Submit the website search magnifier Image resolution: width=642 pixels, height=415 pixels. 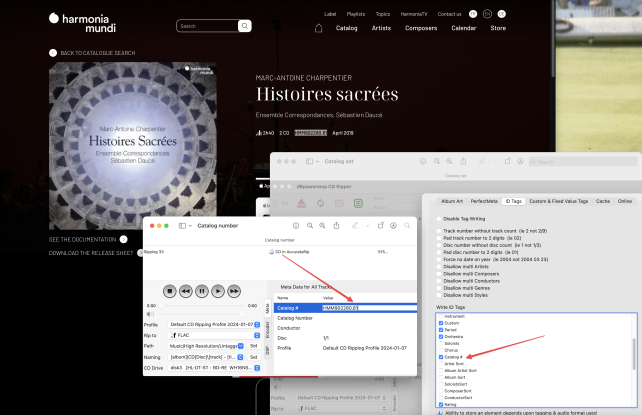(x=244, y=26)
